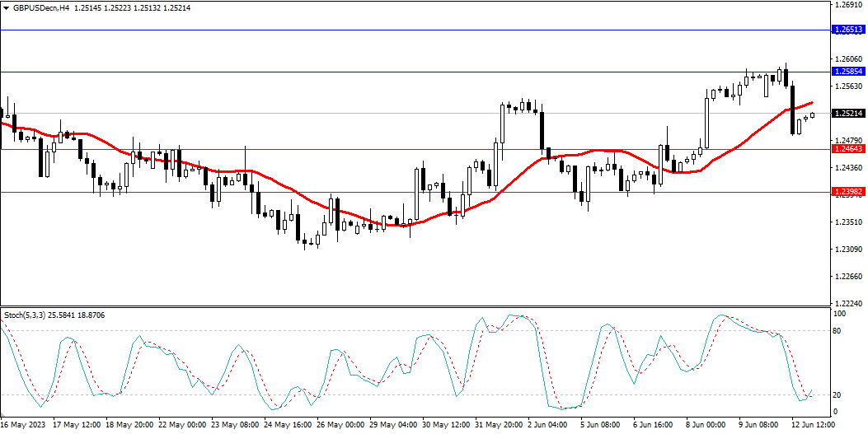Click the 23 May 08:00 time label
This screenshot has height=434, width=868.
click(x=235, y=425)
